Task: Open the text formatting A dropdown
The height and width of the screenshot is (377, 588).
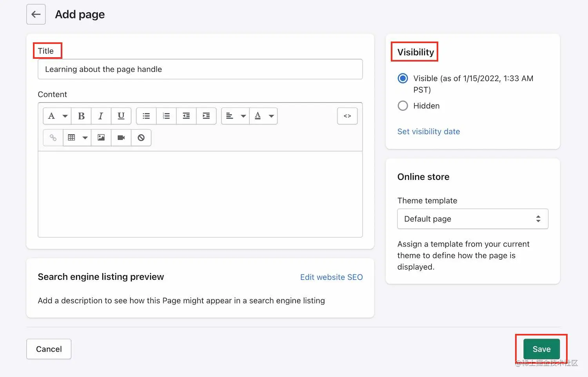Action: [57, 116]
